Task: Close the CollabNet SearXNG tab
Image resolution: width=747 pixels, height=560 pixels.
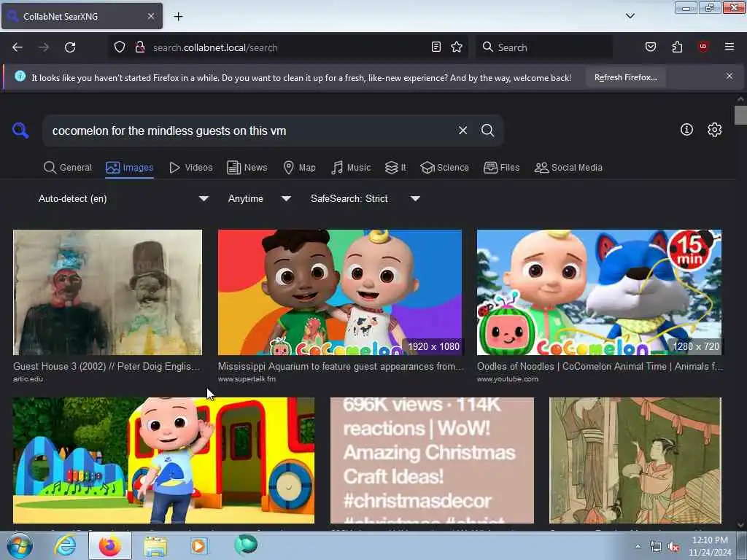Action: coord(150,16)
